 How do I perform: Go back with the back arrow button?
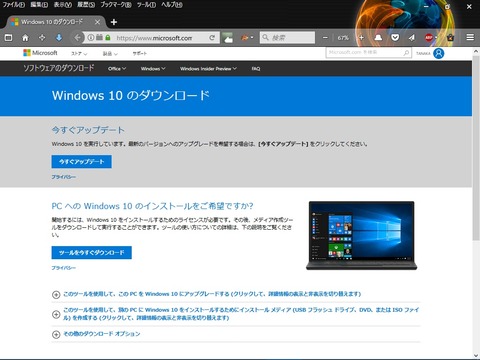pos(77,38)
